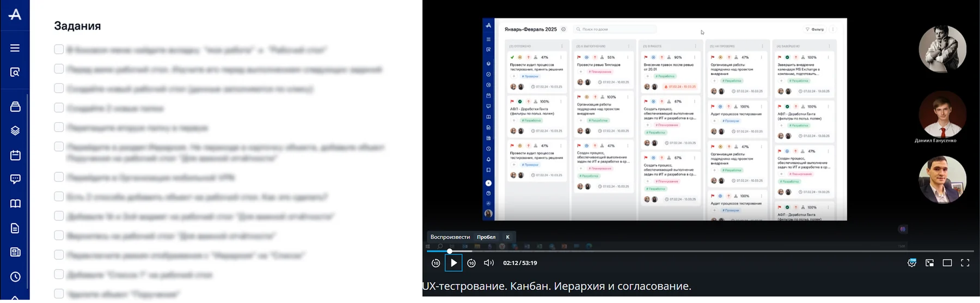Click the bottom speaker thumbnail in the video
The image size is (980, 303).
[x=942, y=180]
